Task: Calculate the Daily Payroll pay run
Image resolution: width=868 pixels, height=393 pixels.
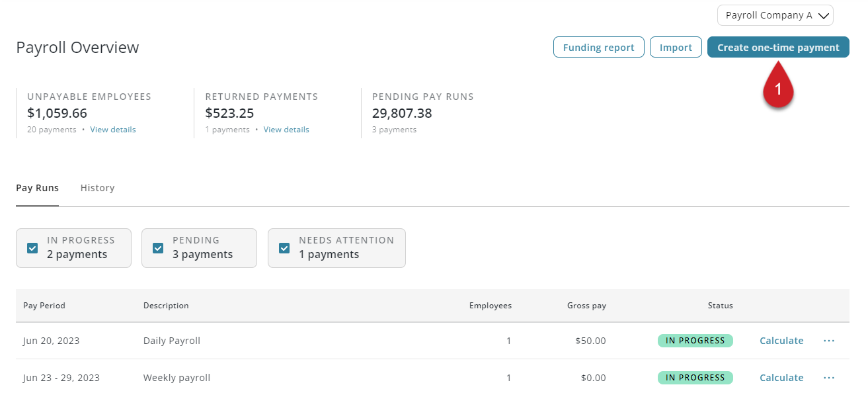Action: 781,341
